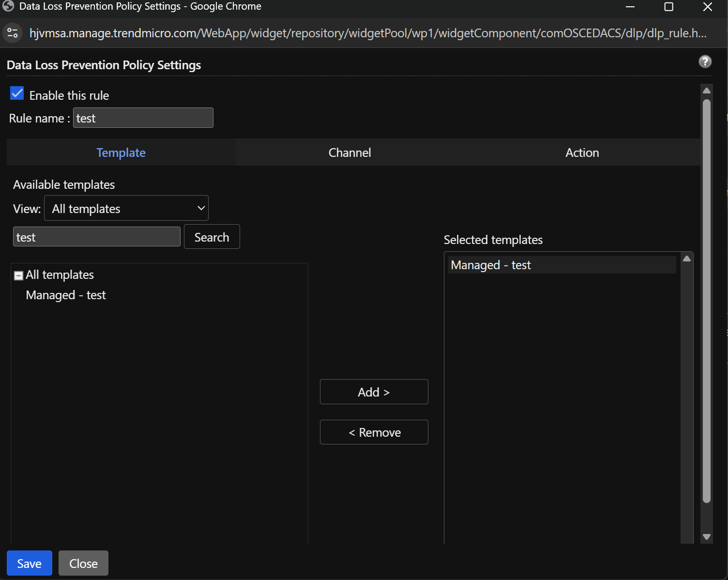This screenshot has height=580, width=728.
Task: Save the policy settings
Action: tap(30, 563)
